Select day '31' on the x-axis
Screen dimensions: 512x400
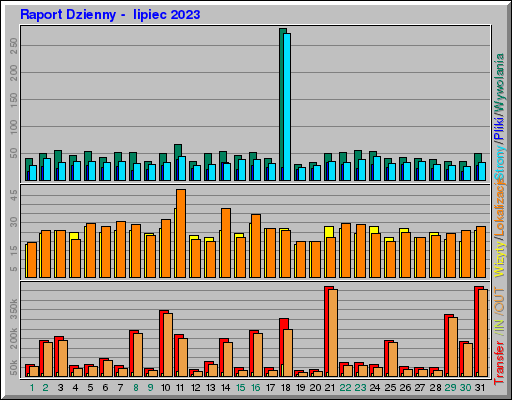pos(480,388)
